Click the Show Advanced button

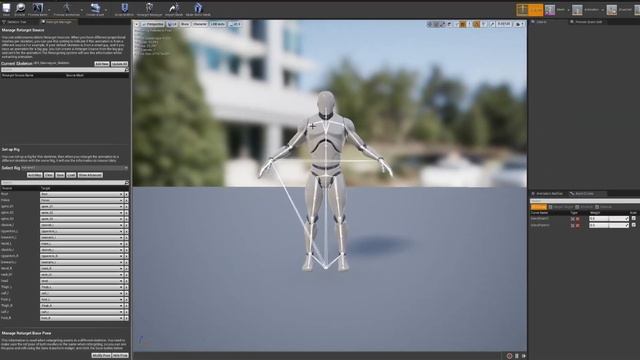(90, 175)
